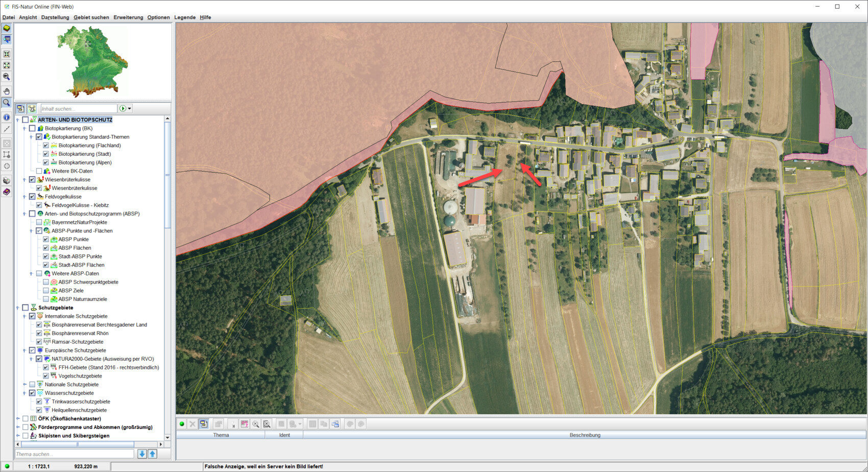Open the Legende menu
The image size is (868, 472).
[184, 17]
